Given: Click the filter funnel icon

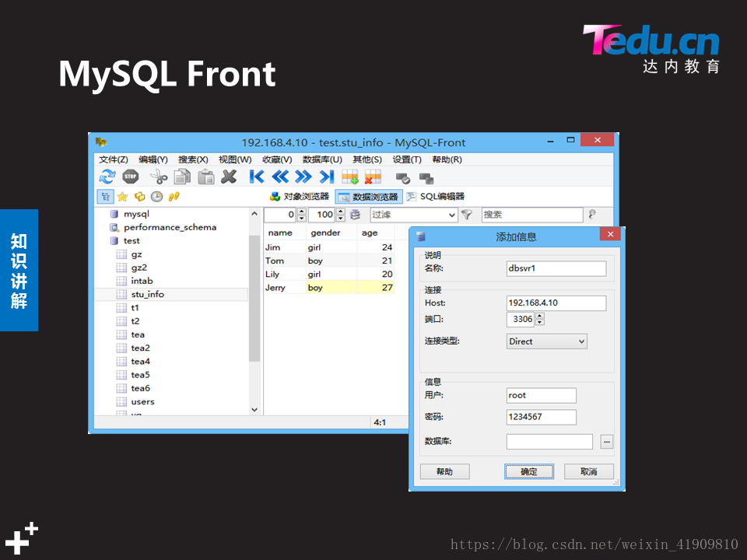Looking at the screenshot, I should pyautogui.click(x=467, y=215).
